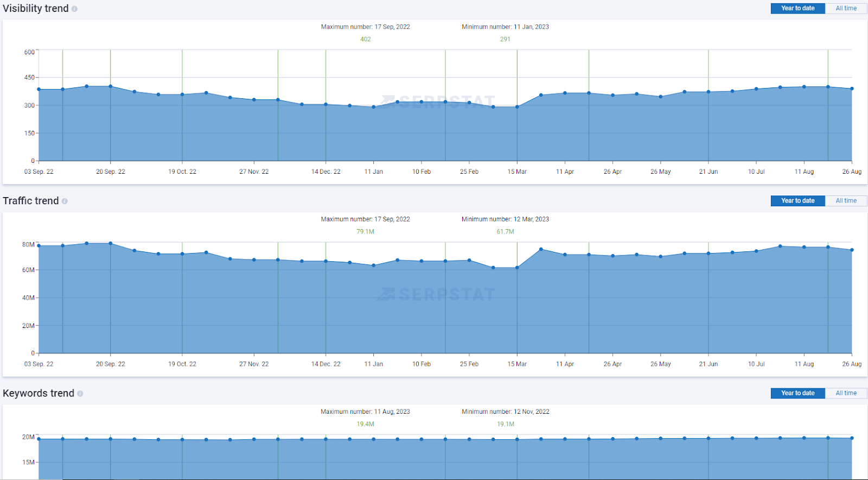Click Visibility chart final data point at 26 Aug

[852, 89]
